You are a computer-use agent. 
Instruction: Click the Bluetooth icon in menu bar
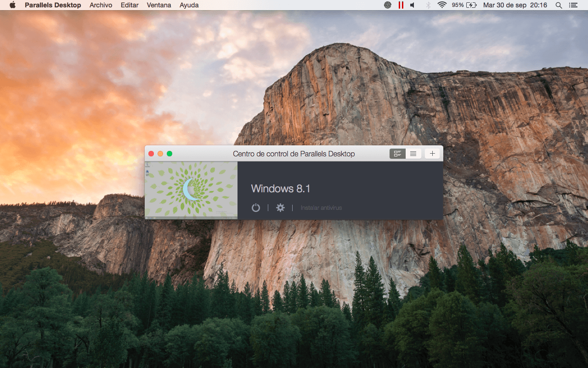coord(428,5)
